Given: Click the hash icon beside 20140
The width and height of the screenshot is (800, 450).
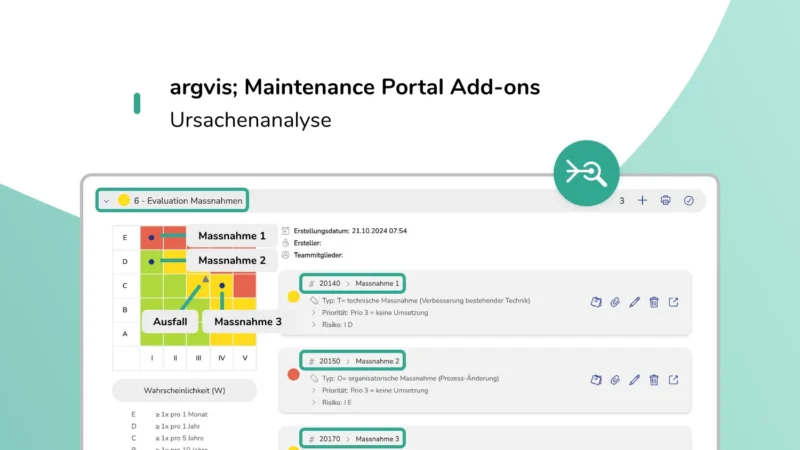Looking at the screenshot, I should click(311, 283).
